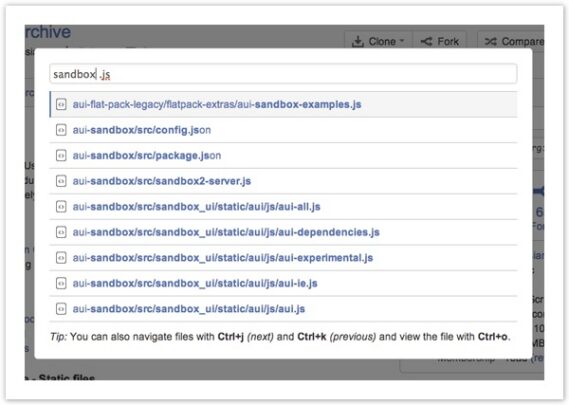Viewport: 569px width, 405px height.
Task: Open aui-sandbox-examples.js file result
Action: point(283,105)
